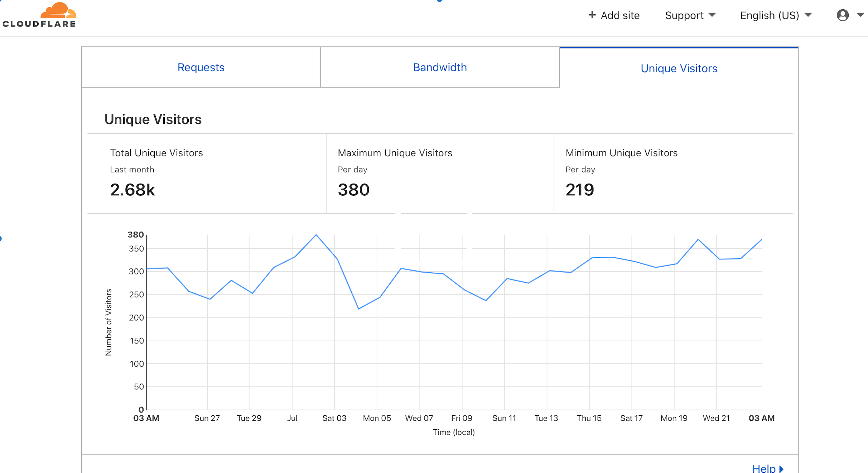
Task: Click the Add site link
Action: coord(620,15)
